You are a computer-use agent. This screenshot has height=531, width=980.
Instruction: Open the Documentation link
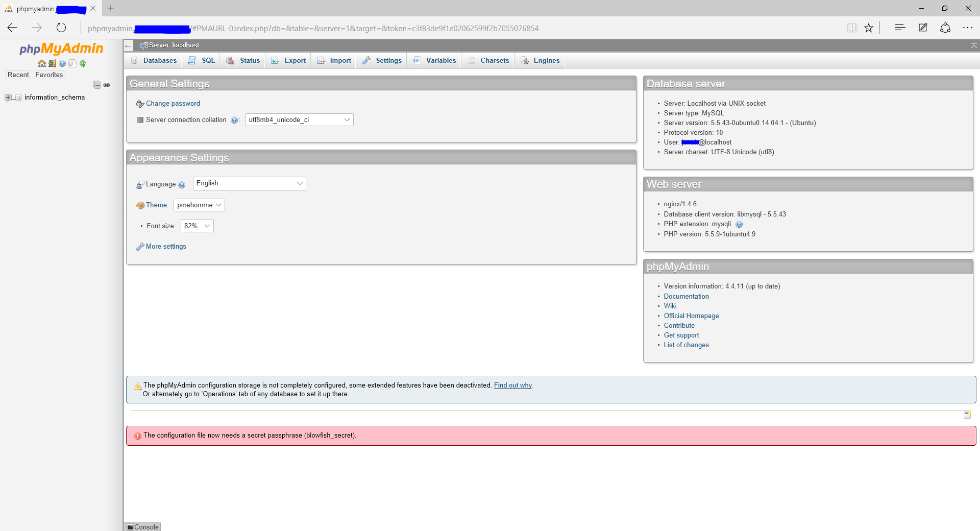pos(686,297)
